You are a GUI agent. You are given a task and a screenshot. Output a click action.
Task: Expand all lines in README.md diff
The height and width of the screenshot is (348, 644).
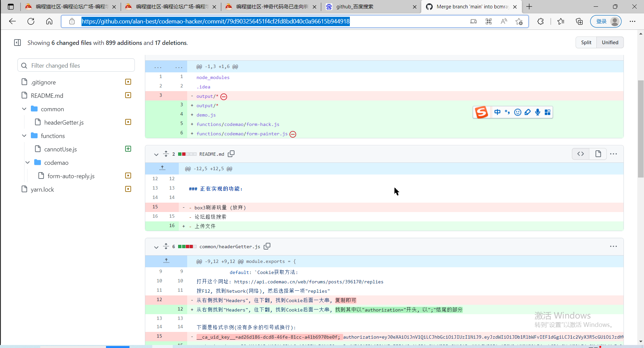pyautogui.click(x=166, y=154)
